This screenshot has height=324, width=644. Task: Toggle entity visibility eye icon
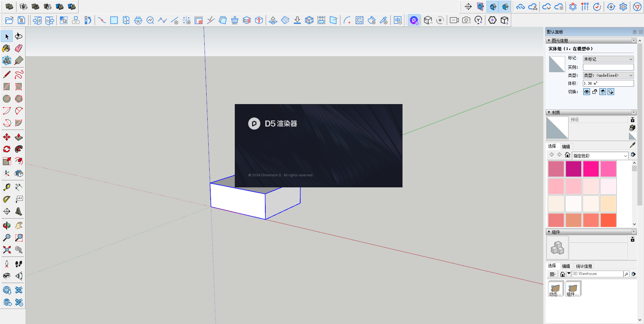coord(587,92)
